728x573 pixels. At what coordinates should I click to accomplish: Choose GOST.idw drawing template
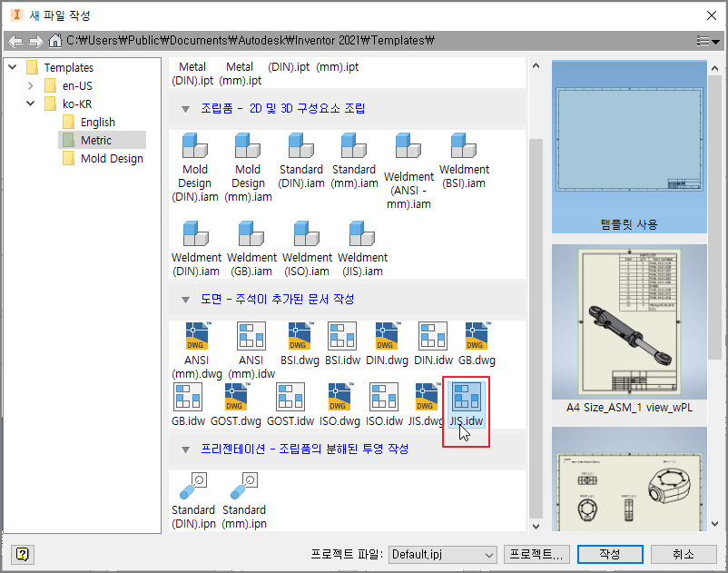point(290,404)
